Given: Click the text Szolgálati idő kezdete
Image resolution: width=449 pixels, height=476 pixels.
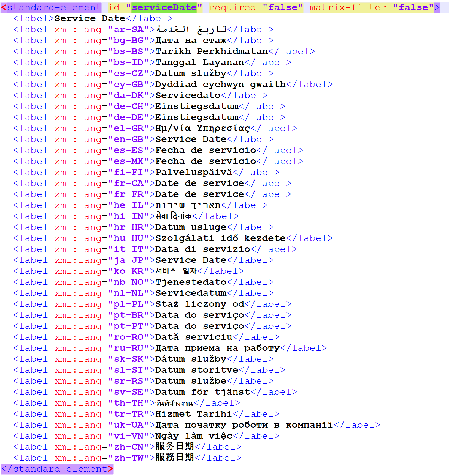Looking at the screenshot, I should click(x=220, y=238).
